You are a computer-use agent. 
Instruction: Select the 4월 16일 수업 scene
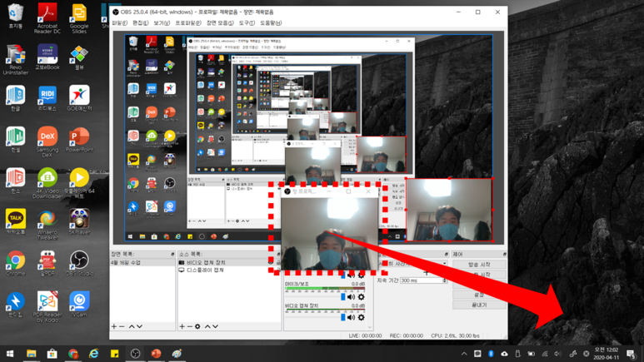coord(142,262)
